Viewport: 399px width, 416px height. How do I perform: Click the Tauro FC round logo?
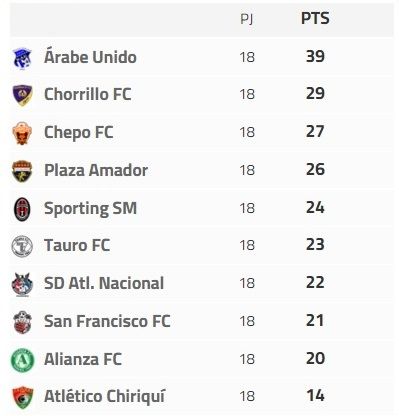[x=22, y=246]
